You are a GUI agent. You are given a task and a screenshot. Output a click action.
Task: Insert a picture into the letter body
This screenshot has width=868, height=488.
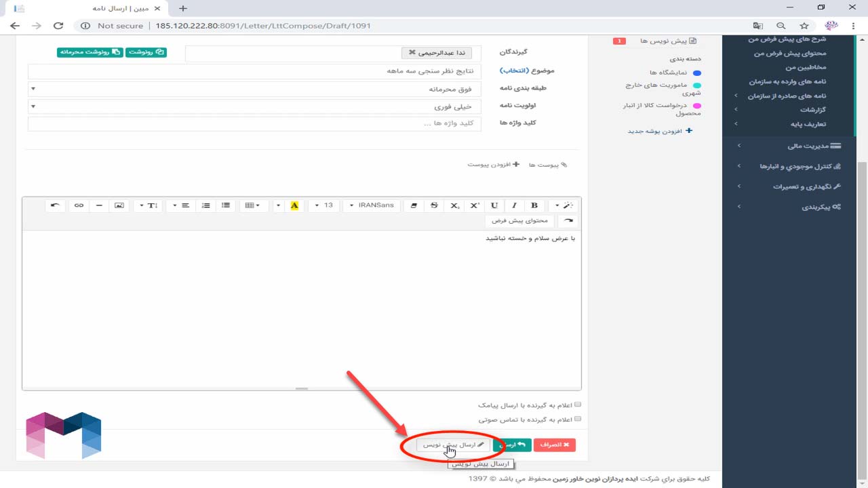119,205
